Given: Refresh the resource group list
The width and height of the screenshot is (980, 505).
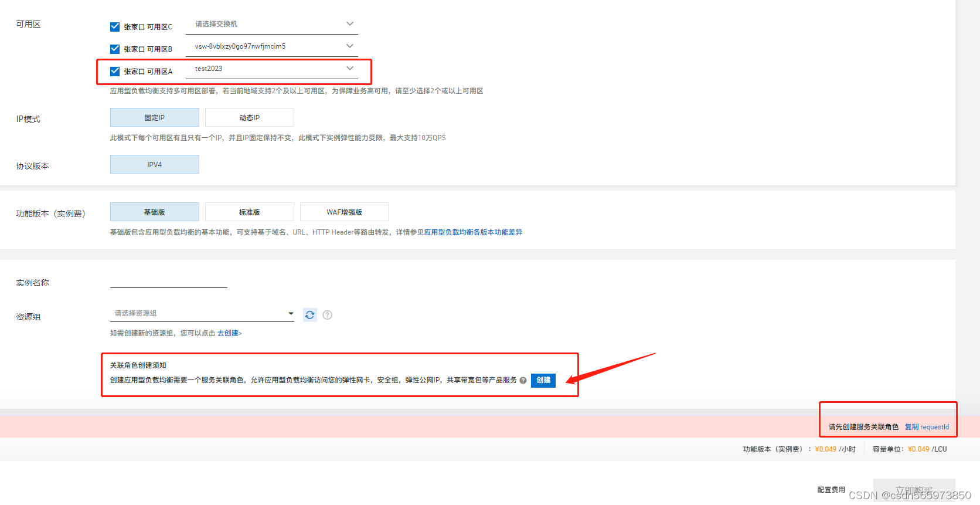Looking at the screenshot, I should (x=310, y=315).
